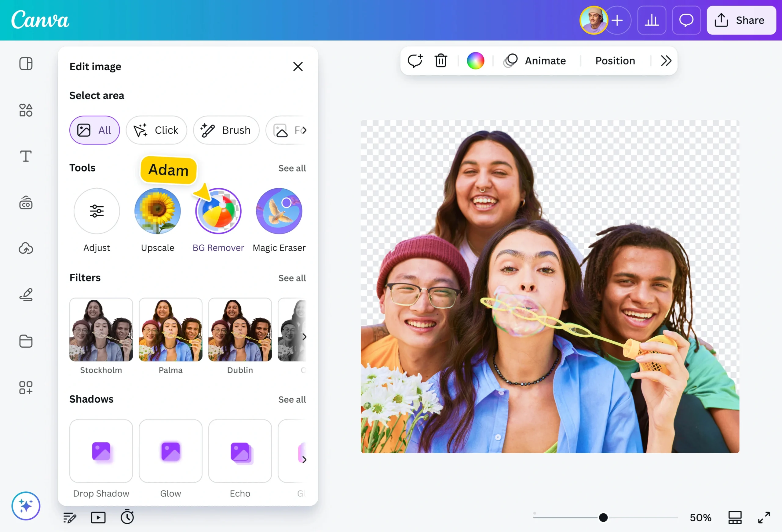Select the Click area option
The width and height of the screenshot is (782, 532).
pos(156,130)
